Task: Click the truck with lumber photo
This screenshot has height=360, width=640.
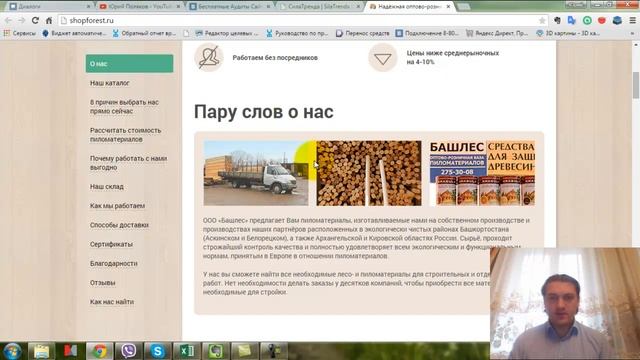Action: (256, 173)
